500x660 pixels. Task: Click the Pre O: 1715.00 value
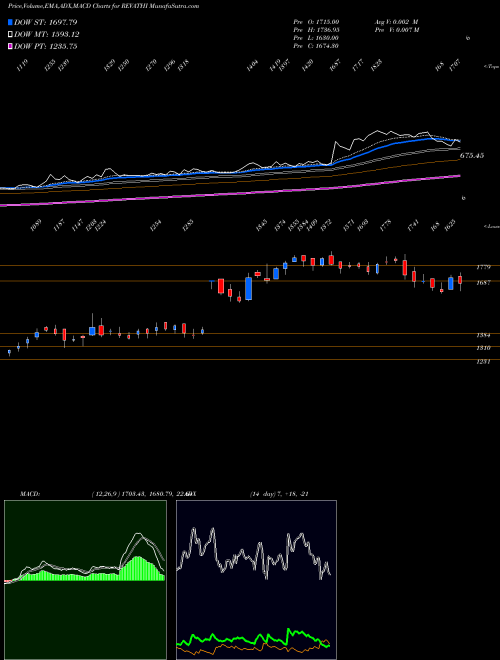coord(316,21)
